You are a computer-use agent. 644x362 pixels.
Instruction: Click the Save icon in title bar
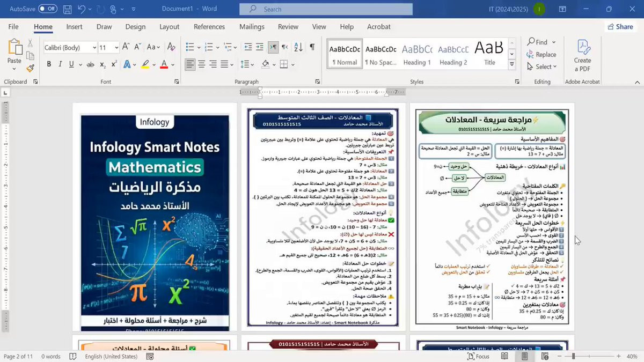point(67,9)
